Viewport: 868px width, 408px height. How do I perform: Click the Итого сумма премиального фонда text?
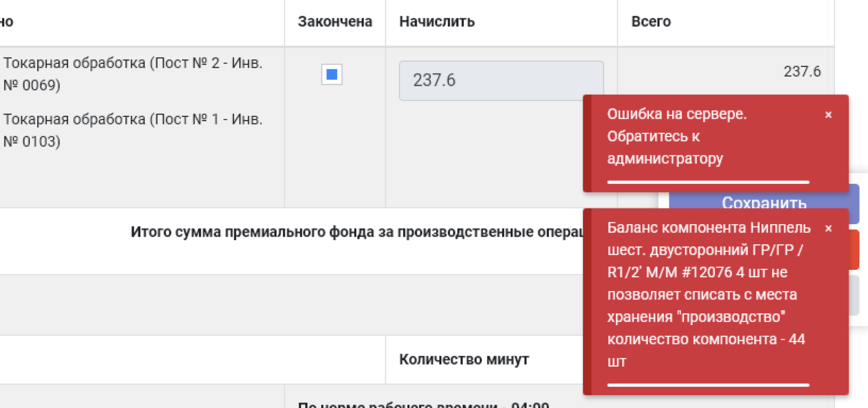(x=357, y=232)
